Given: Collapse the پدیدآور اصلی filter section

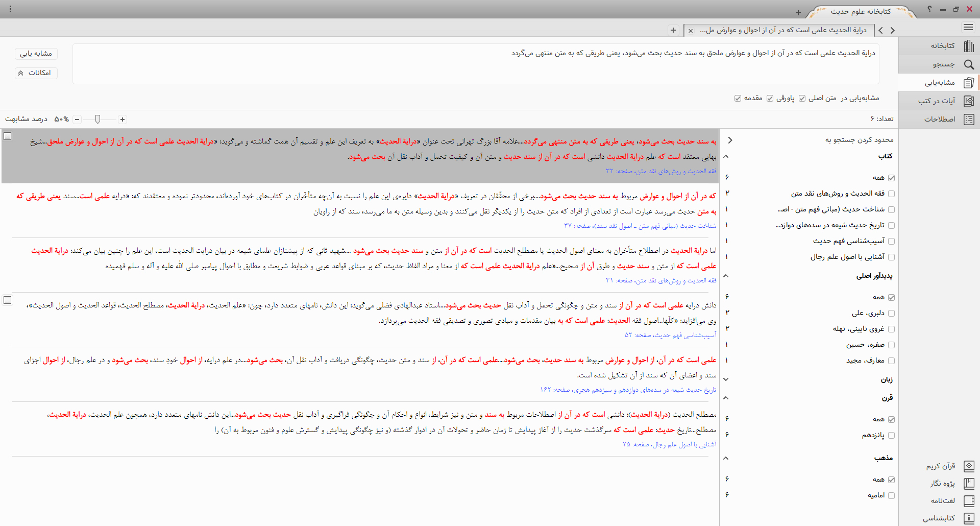Looking at the screenshot, I should (x=726, y=276).
